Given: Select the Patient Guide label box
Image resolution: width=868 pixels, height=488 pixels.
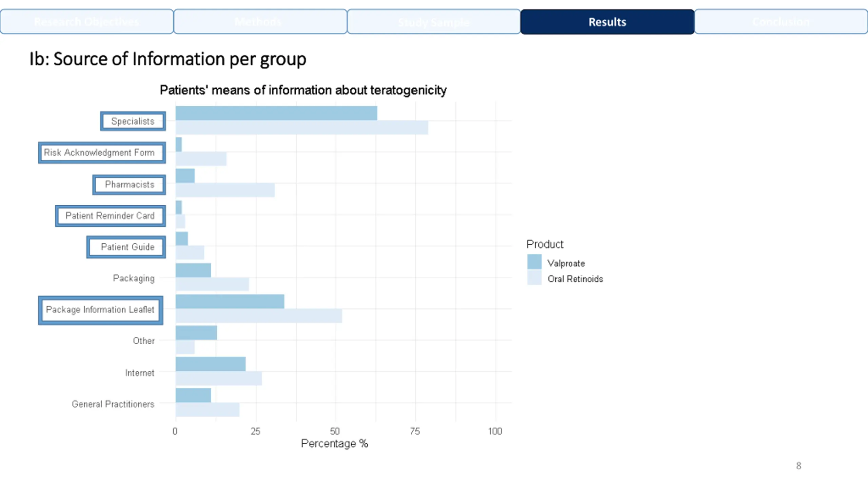Looking at the screenshot, I should pos(126,247).
